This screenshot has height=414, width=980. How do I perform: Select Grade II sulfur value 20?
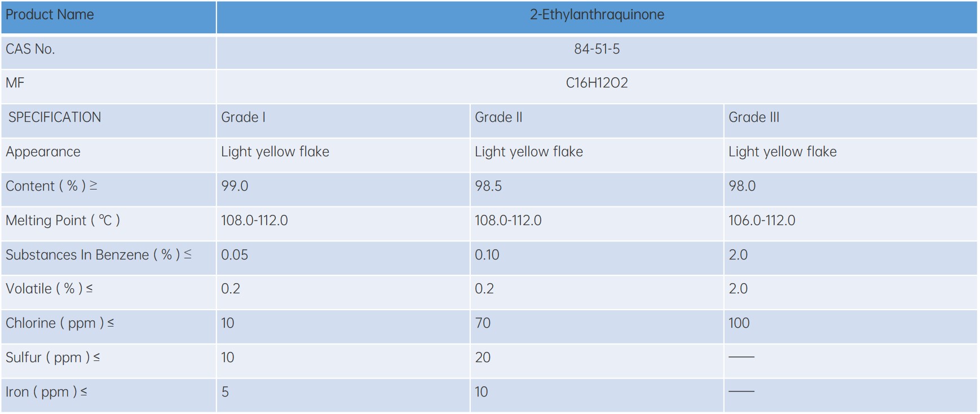tap(483, 358)
